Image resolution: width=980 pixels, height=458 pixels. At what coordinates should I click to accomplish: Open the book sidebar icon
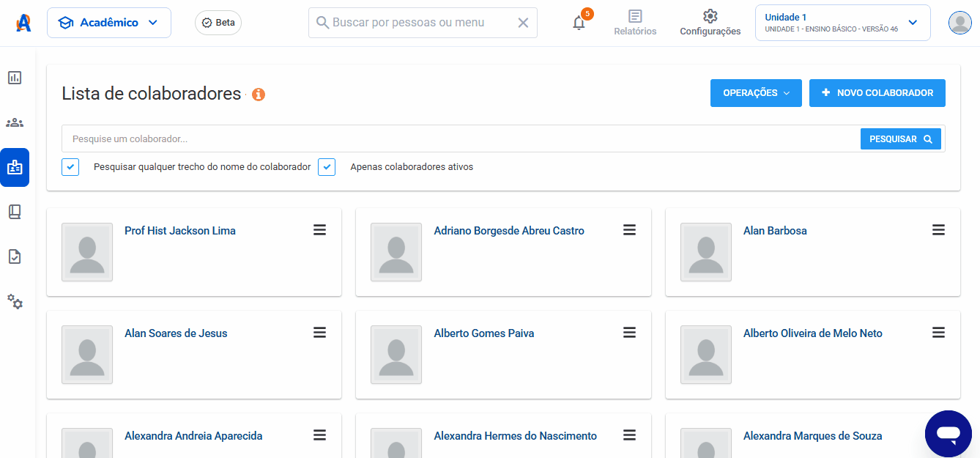15,212
